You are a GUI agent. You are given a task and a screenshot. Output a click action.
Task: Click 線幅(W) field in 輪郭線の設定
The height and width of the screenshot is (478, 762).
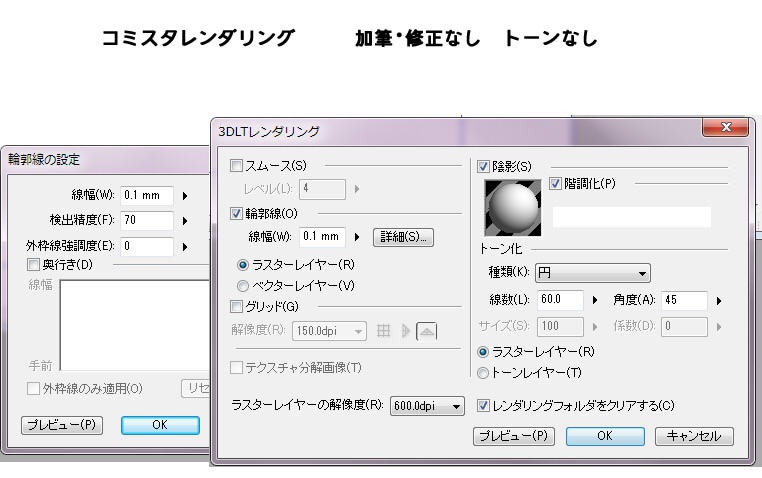coord(147,195)
